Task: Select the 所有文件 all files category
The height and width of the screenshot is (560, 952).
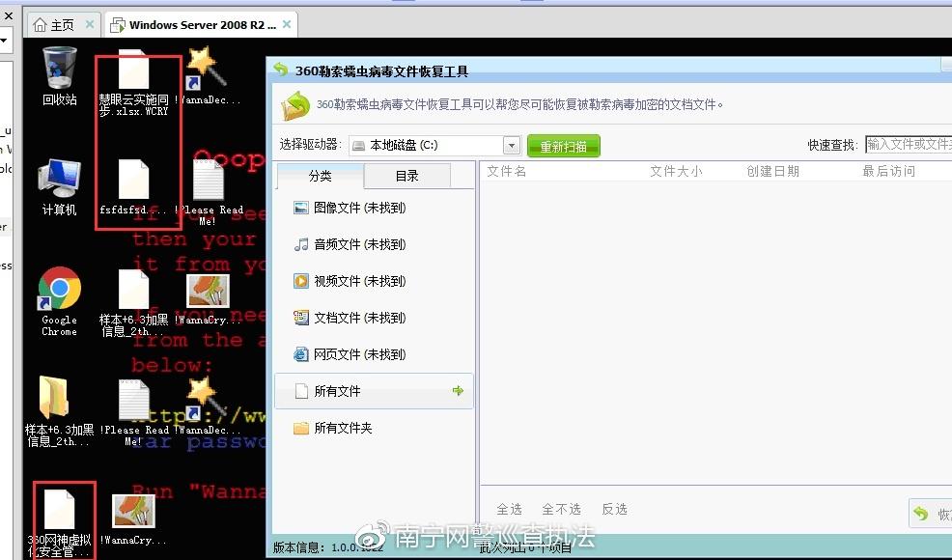Action: point(343,390)
